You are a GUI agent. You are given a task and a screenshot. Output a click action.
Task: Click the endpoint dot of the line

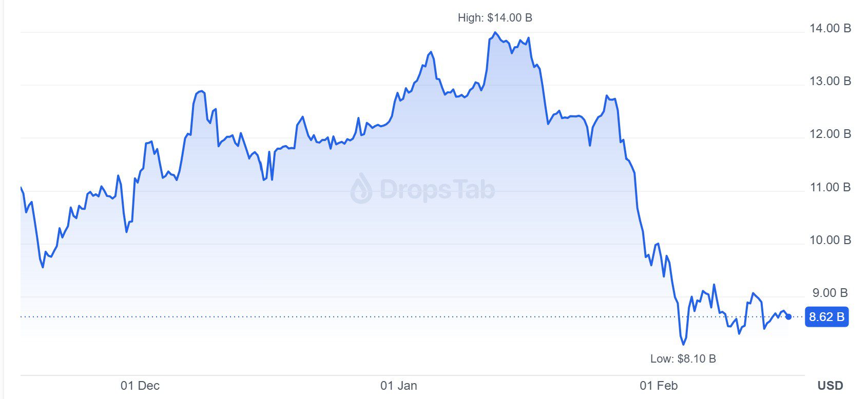[x=788, y=317]
